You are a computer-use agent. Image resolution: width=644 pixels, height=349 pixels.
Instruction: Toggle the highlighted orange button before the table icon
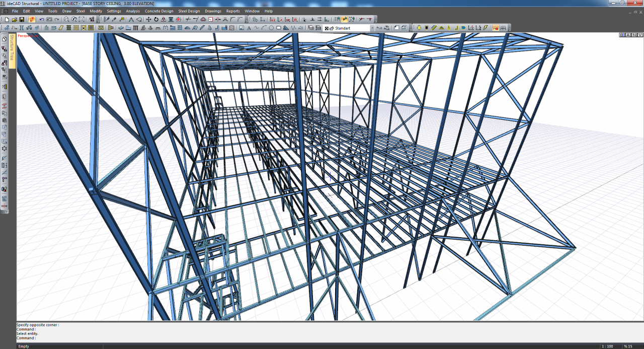[496, 28]
